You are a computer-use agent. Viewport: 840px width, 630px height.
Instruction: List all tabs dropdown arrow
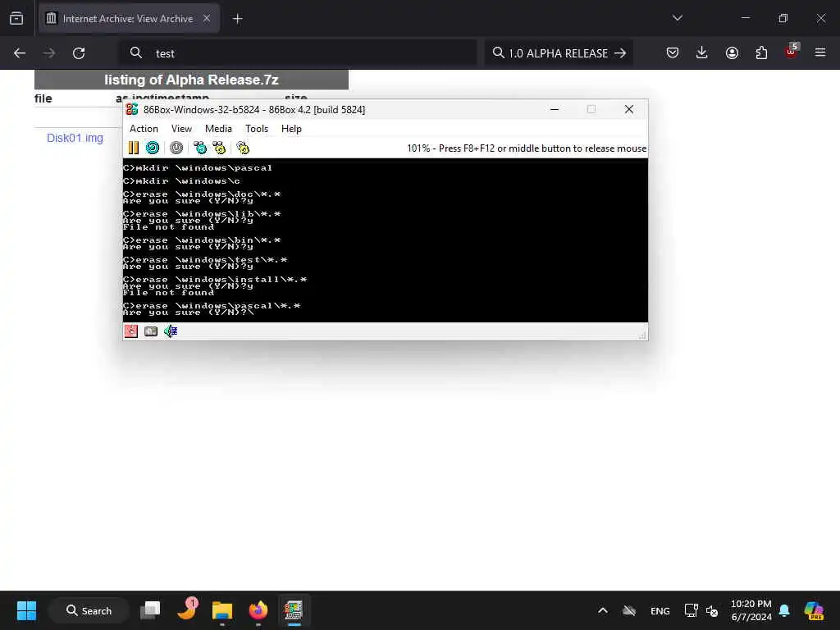pos(678,18)
